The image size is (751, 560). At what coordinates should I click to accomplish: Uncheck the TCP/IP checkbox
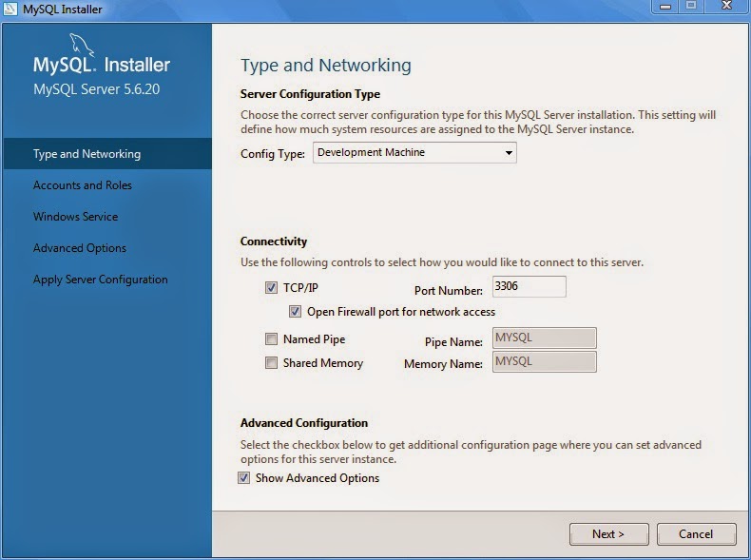271,287
